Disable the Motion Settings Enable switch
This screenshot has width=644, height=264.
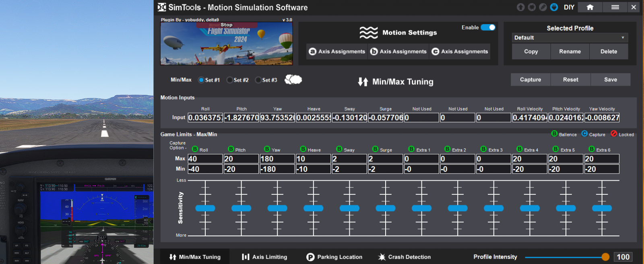tap(488, 27)
